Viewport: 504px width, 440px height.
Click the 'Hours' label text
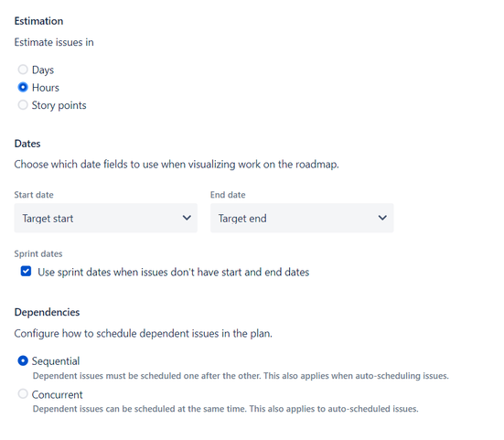click(x=46, y=88)
